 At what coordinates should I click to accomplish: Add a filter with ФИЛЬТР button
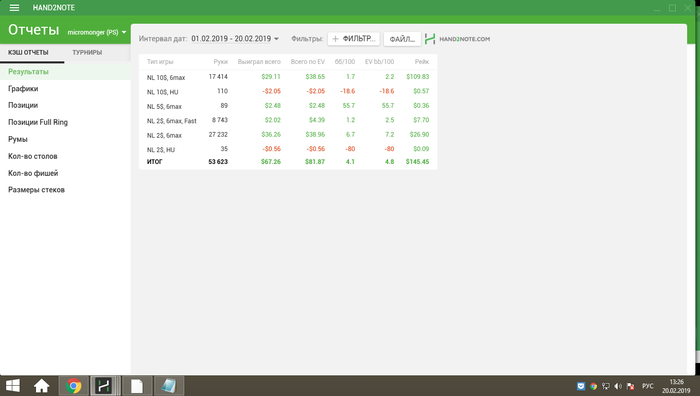pyautogui.click(x=354, y=39)
